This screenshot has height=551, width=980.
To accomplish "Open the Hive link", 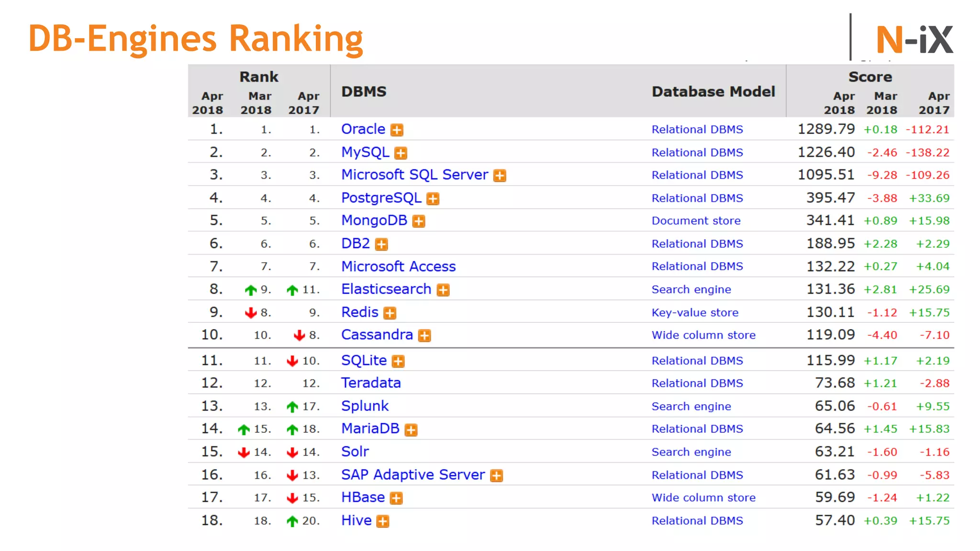I will [x=356, y=520].
